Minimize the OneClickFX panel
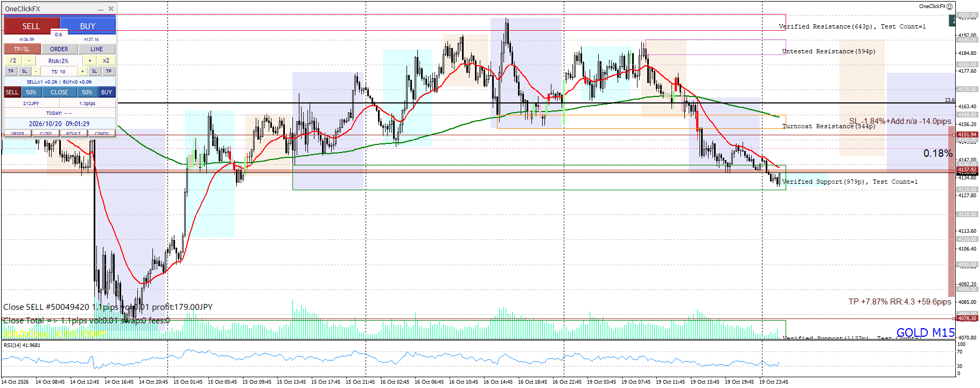Image resolution: width=980 pixels, height=388 pixels. [x=101, y=9]
